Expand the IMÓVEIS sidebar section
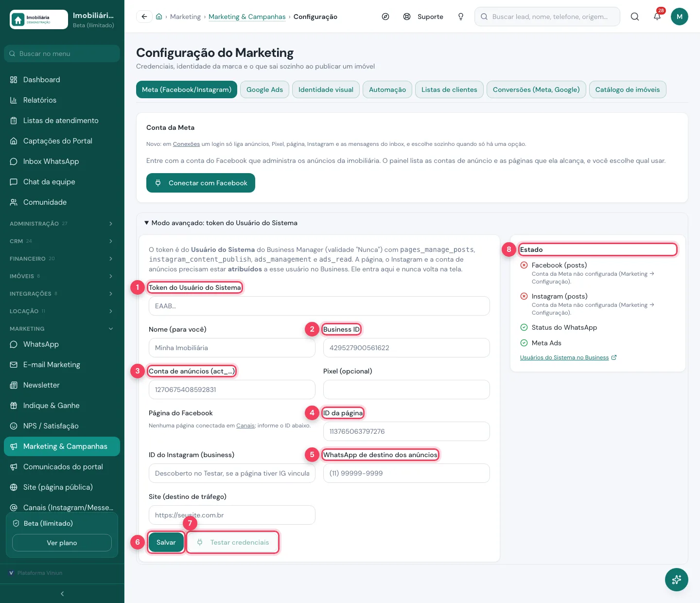 (x=62, y=276)
